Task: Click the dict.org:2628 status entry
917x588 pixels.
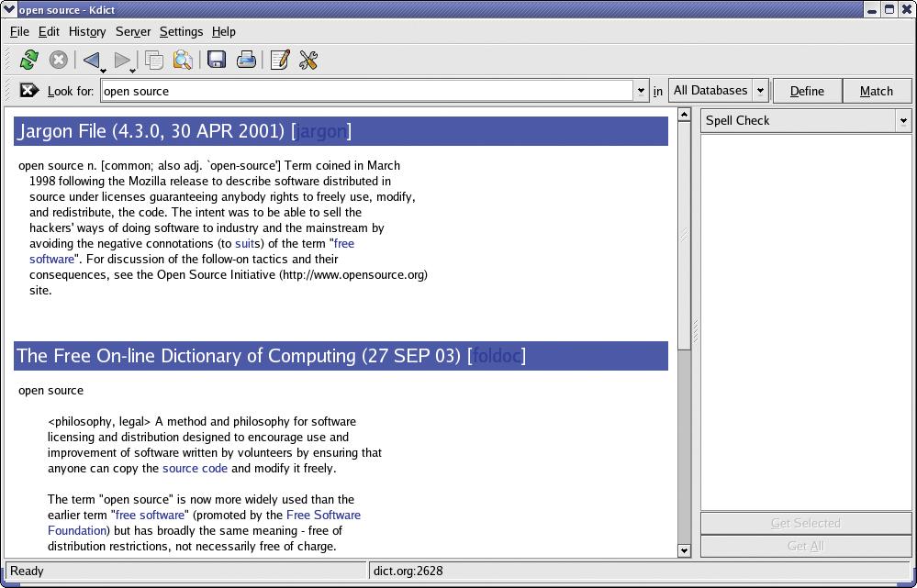Action: (408, 571)
